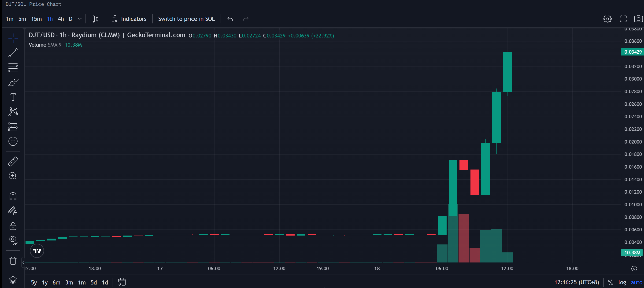
Task: Open candlestick chart type selector
Action: click(x=95, y=19)
